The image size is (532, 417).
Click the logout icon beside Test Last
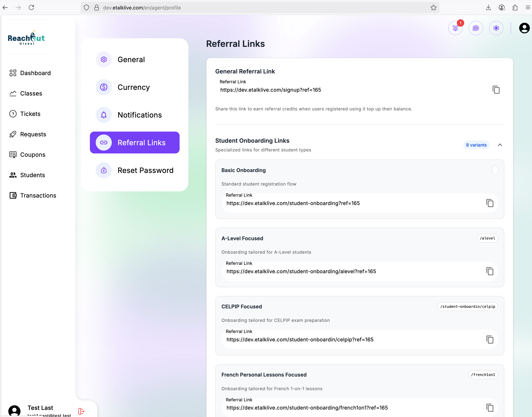pos(81,411)
